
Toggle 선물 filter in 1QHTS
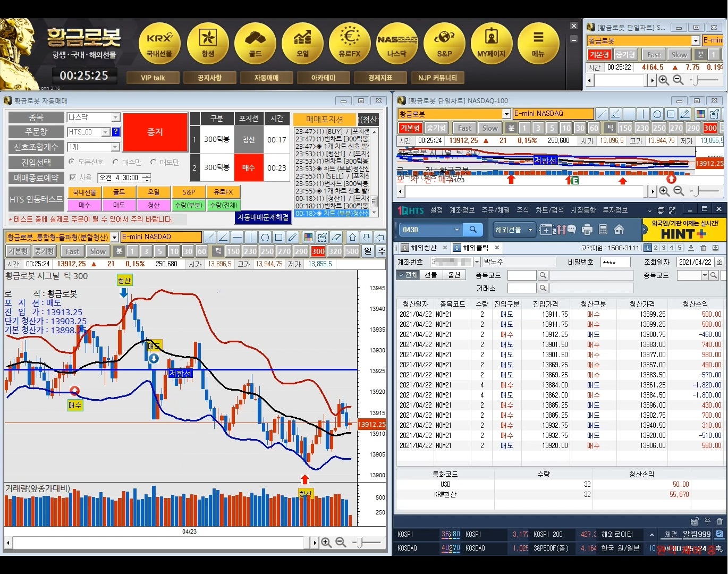pos(431,275)
